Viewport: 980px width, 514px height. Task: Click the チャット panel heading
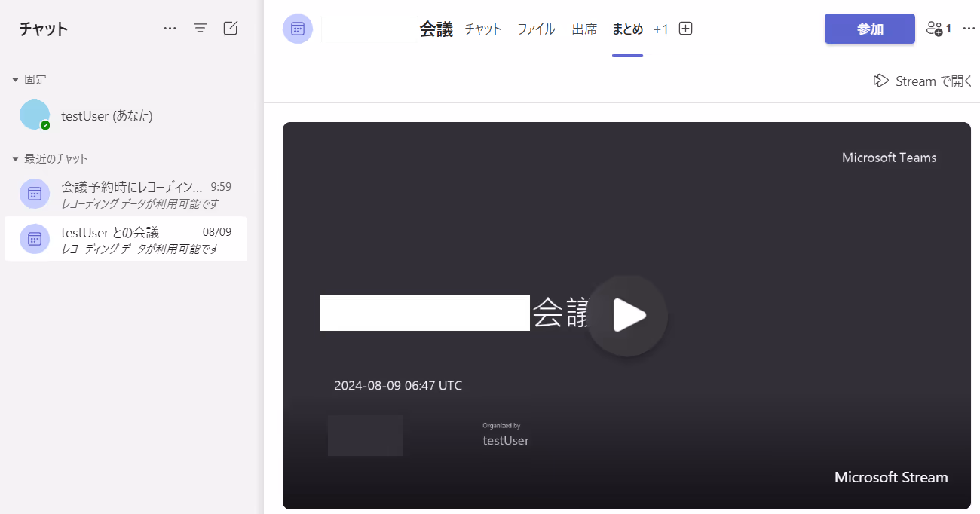point(44,29)
